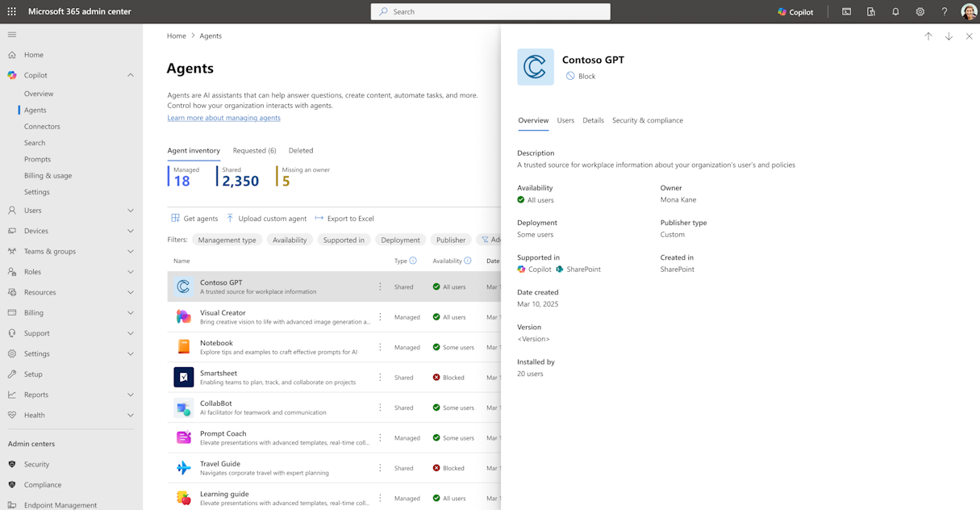
Task: Click the Shared 2,350 count
Action: [x=240, y=176]
